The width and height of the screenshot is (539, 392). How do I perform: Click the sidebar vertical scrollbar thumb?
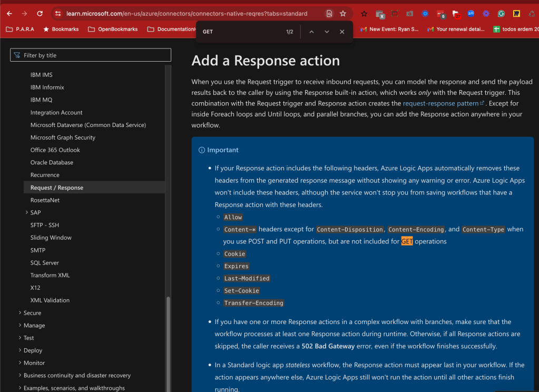[168, 344]
